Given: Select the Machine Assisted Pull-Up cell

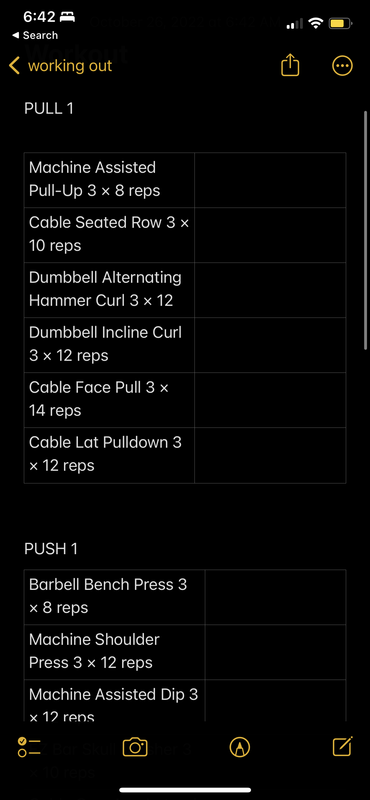Looking at the screenshot, I should (109, 180).
